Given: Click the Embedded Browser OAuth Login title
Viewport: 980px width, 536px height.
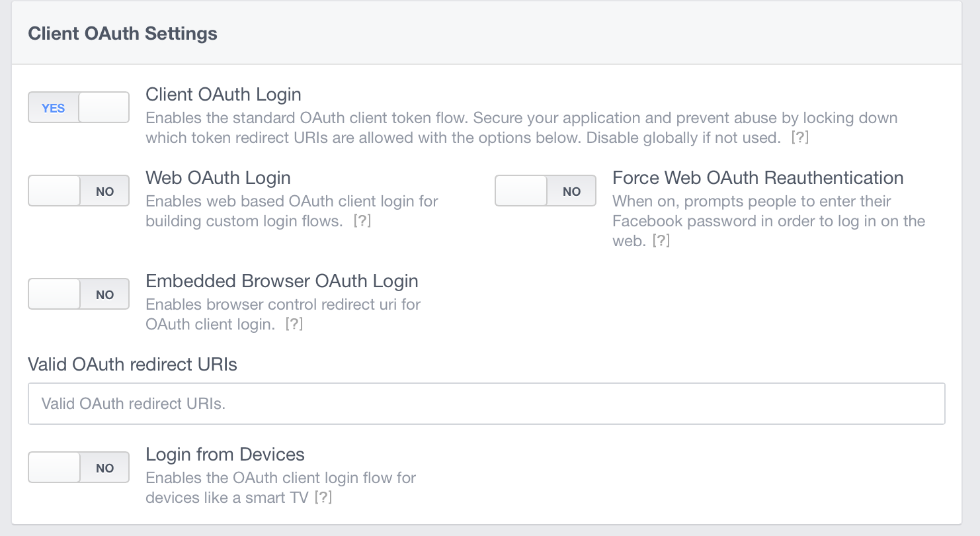Looking at the screenshot, I should pos(282,281).
